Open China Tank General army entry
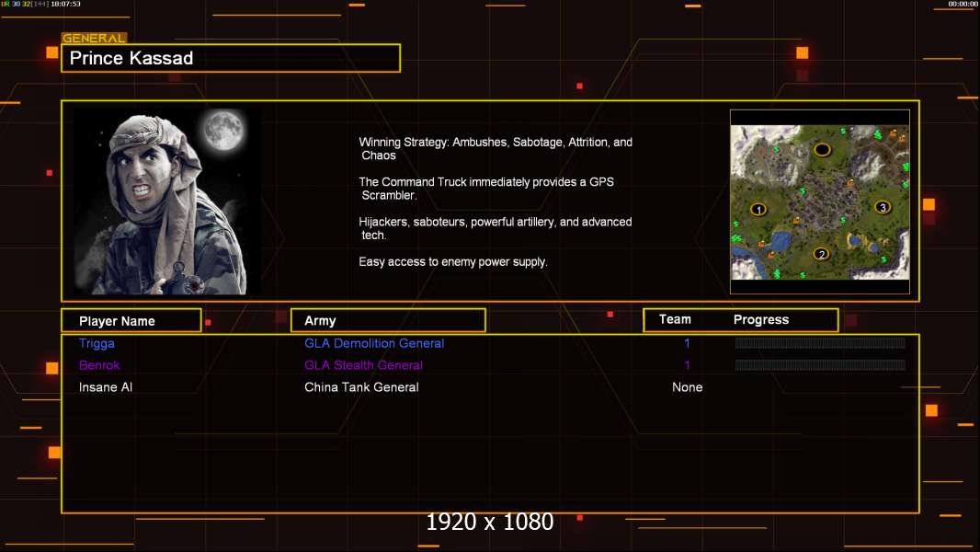This screenshot has height=552, width=980. [x=361, y=387]
